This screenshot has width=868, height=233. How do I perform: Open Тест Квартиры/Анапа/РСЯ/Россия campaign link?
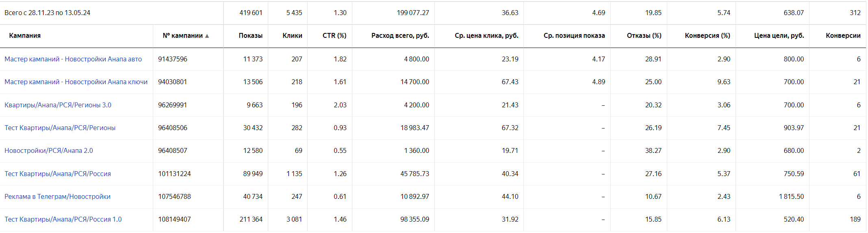point(58,174)
